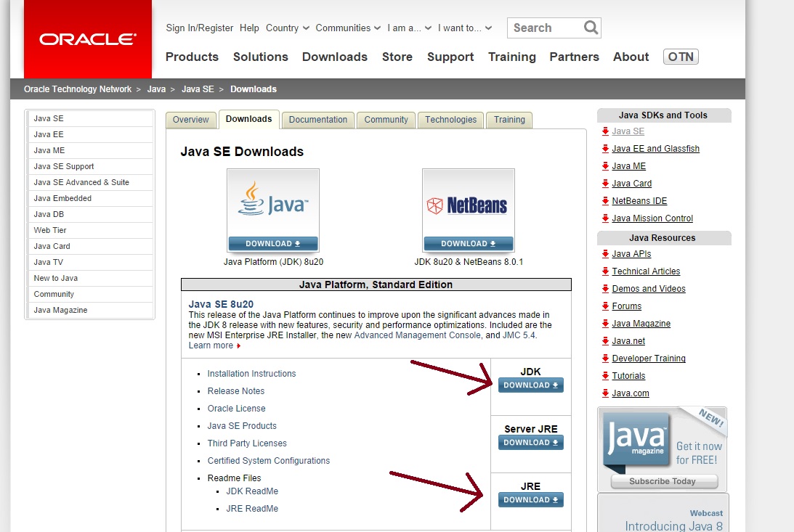Open the Developer Training link
Screen dimensions: 794x532
649,359
